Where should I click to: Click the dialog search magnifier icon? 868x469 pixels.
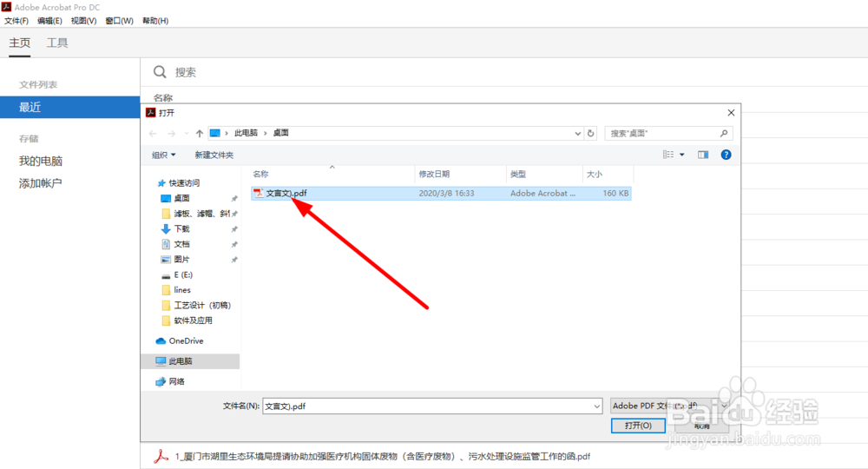pyautogui.click(x=724, y=134)
